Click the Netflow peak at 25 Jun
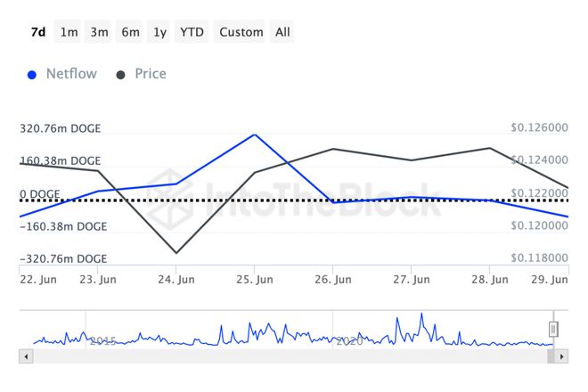The image size is (588, 392). tap(255, 135)
